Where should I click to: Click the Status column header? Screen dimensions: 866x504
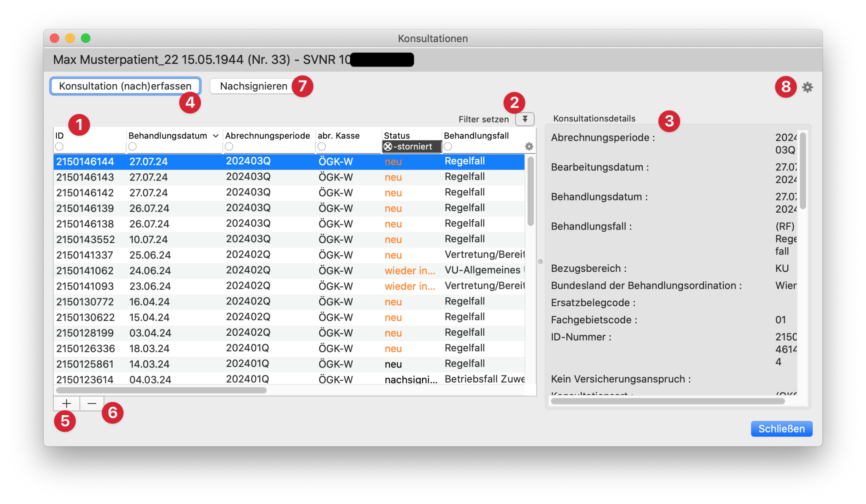(x=397, y=136)
